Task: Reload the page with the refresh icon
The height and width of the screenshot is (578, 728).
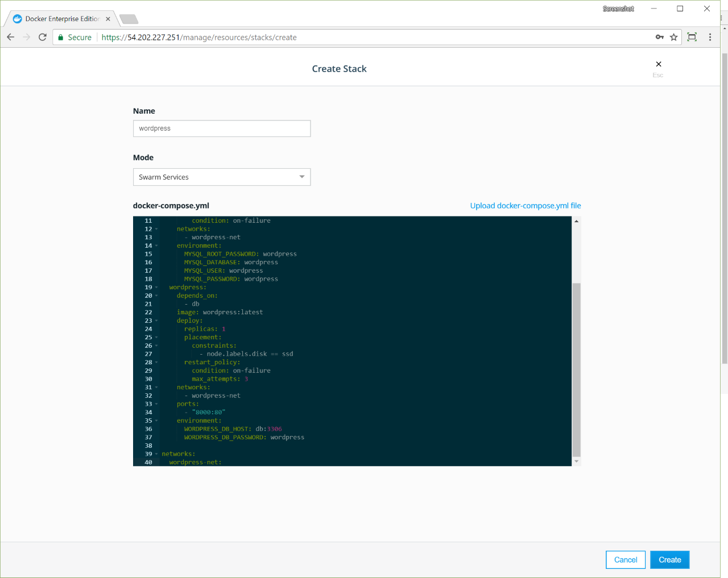Action: [x=42, y=37]
